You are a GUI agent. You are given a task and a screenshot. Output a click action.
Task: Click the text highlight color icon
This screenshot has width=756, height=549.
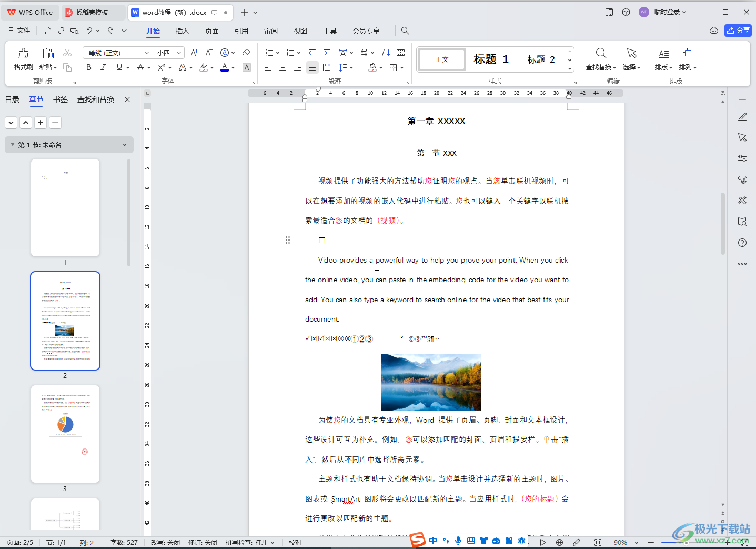[204, 67]
